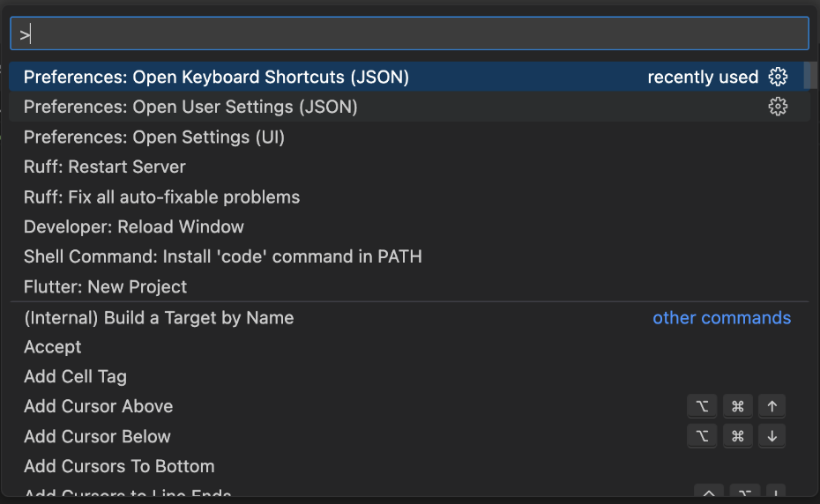Click the command list scrollbar thumb
The image size is (820, 504).
[x=809, y=76]
